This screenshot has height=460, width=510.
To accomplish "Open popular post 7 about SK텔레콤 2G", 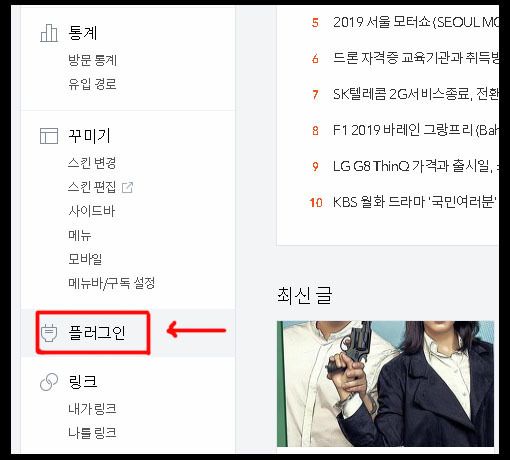I will pos(416,94).
